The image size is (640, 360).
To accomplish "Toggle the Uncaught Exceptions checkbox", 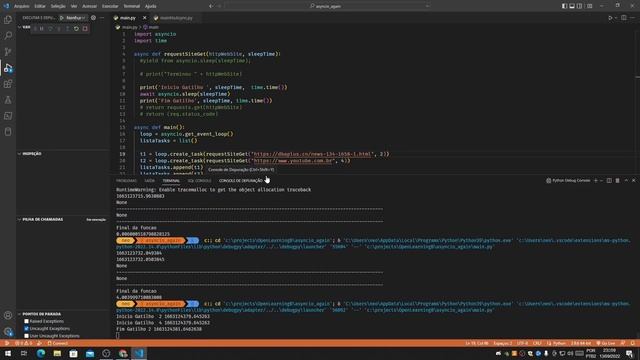I will pyautogui.click(x=27, y=329).
